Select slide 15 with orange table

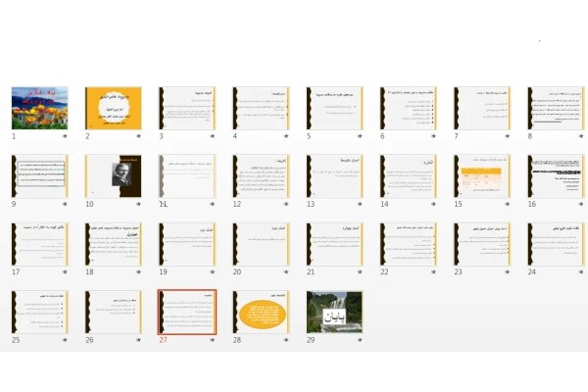coord(482,176)
